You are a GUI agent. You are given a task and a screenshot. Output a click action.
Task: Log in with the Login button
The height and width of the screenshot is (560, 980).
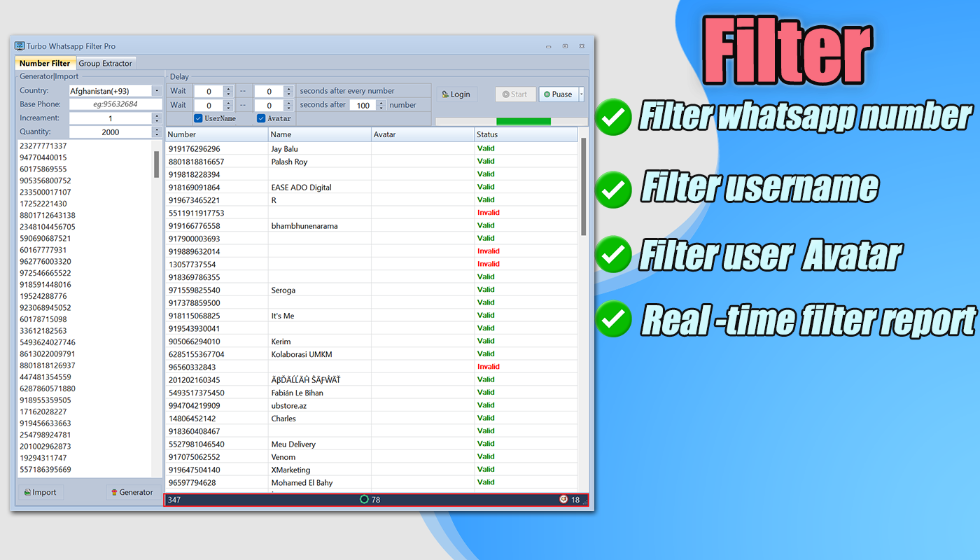coord(456,94)
